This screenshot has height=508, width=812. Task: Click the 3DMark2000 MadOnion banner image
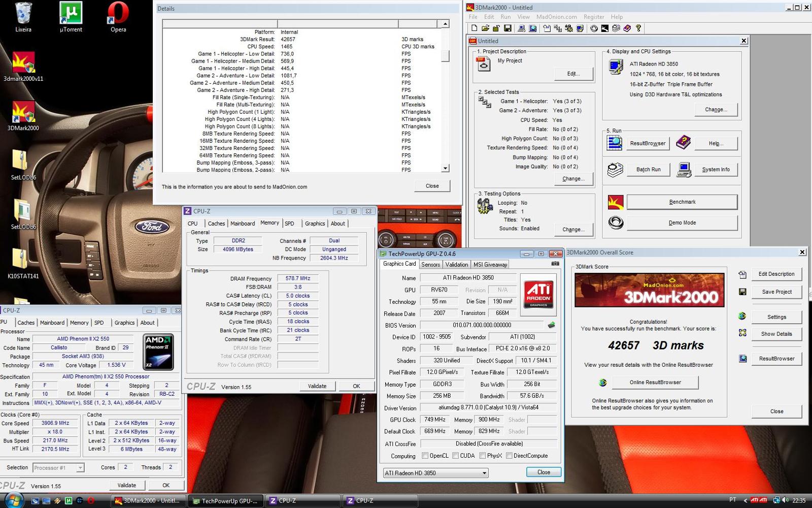pos(650,290)
